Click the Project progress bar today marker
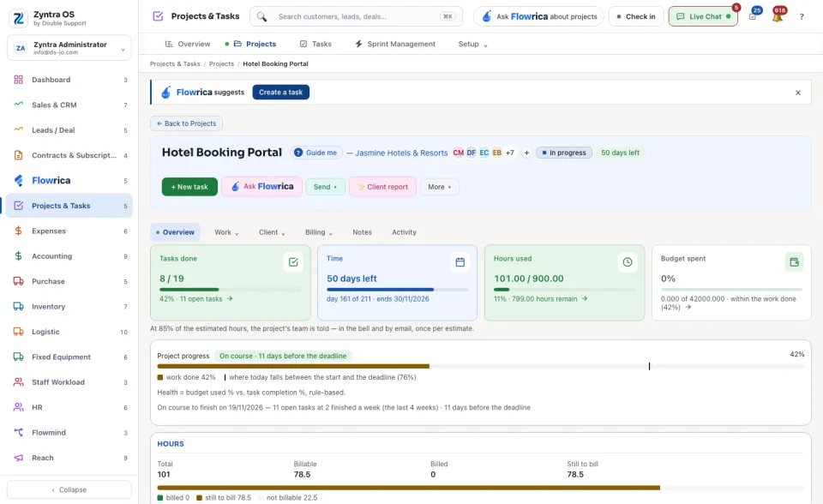This screenshot has height=504, width=823. pyautogui.click(x=649, y=366)
